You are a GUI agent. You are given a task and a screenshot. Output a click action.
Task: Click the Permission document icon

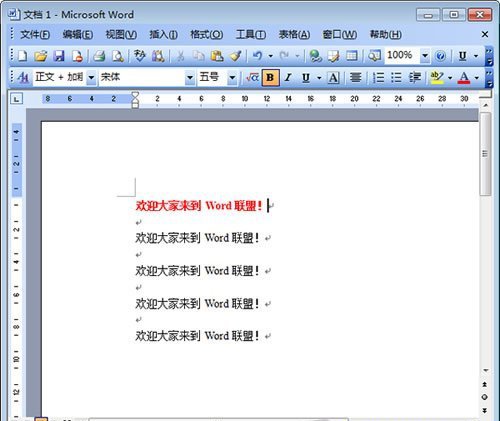(77, 56)
